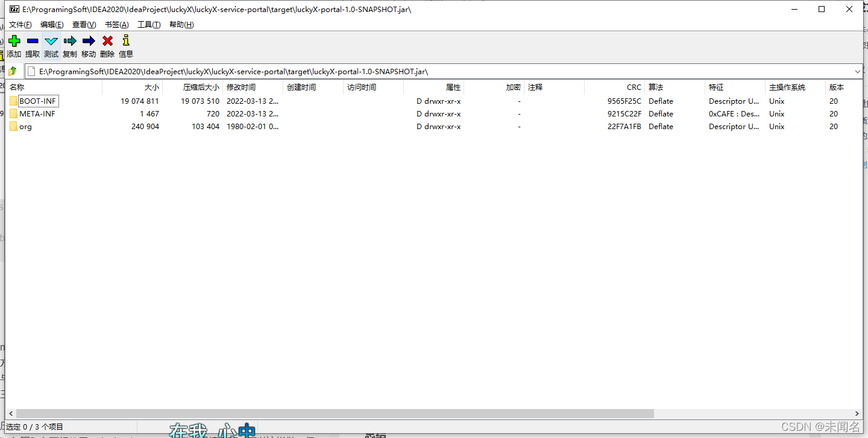Click the 7z application title icon
This screenshot has height=438, width=868.
point(14,9)
